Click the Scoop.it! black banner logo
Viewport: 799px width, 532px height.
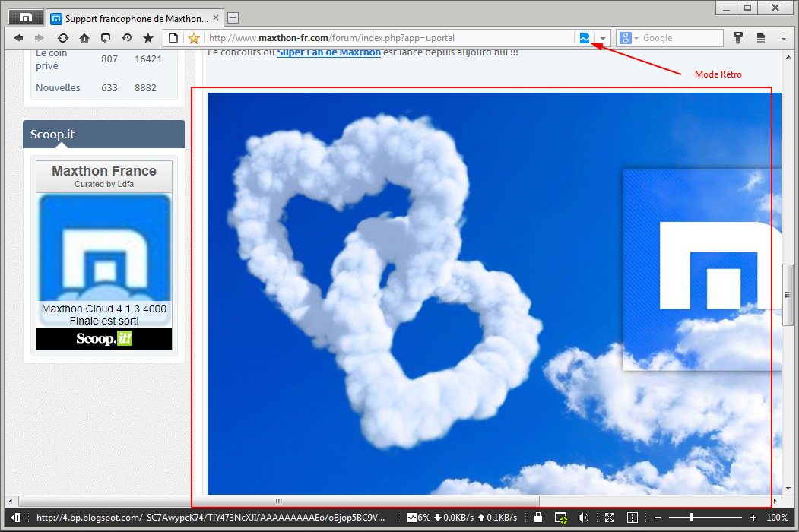104,339
